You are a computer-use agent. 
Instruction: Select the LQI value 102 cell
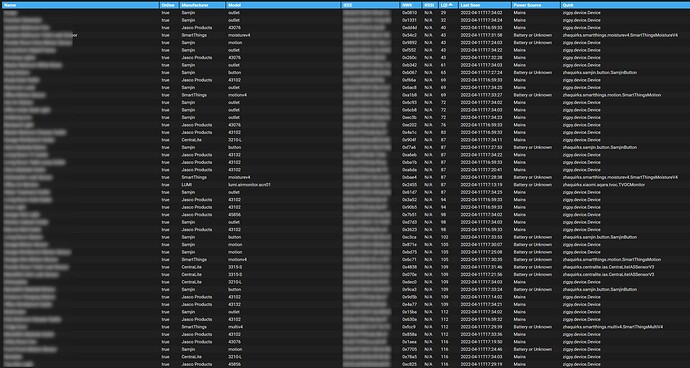[444, 237]
